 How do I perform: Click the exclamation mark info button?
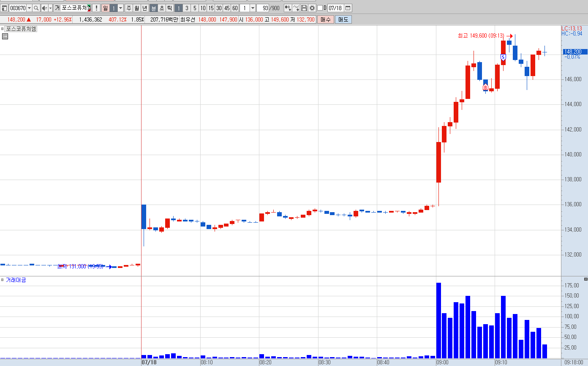click(96, 8)
